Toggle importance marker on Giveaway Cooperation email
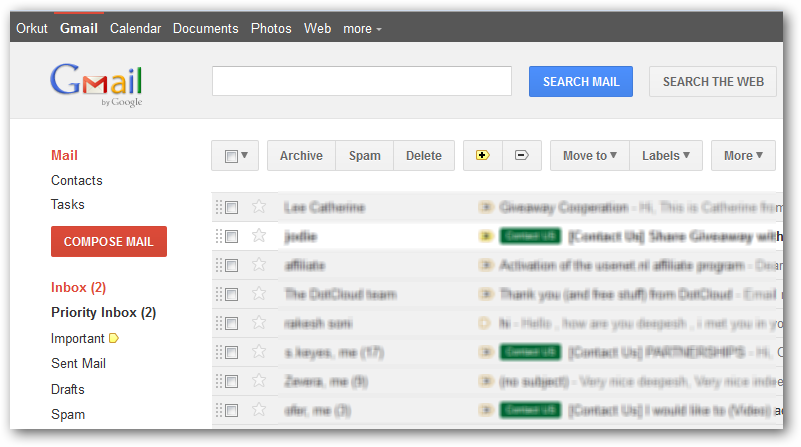 pos(486,207)
